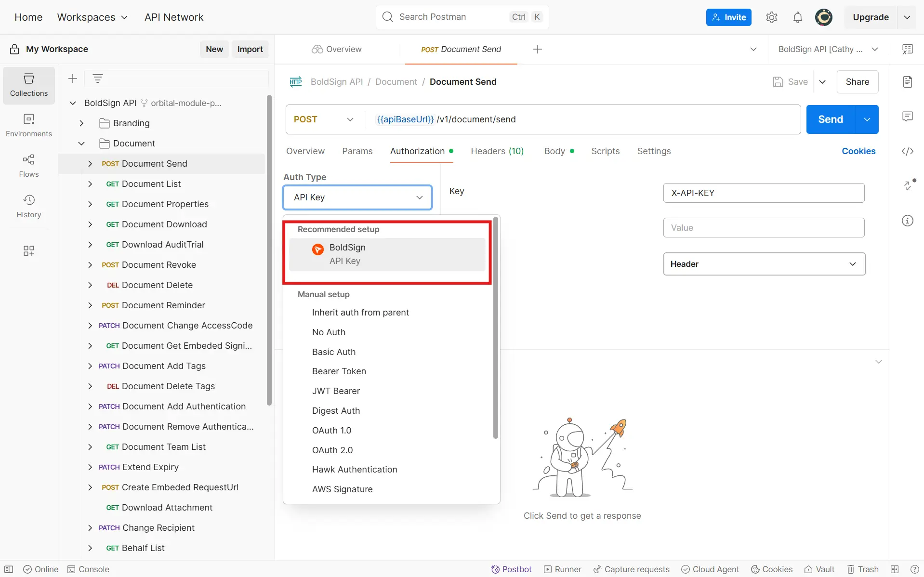This screenshot has height=577, width=924.
Task: Open the Workspaces menu
Action: pos(92,17)
